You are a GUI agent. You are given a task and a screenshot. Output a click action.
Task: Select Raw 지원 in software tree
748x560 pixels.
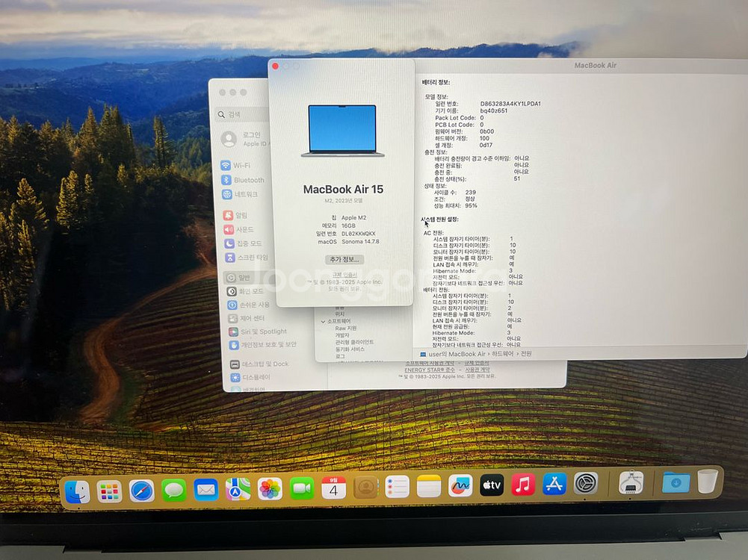tap(345, 329)
